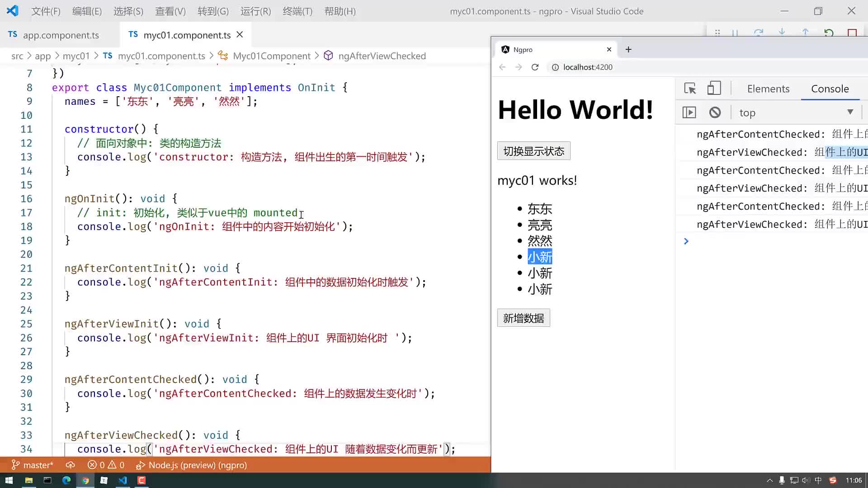Click app in the breadcrumb path

tap(43, 56)
